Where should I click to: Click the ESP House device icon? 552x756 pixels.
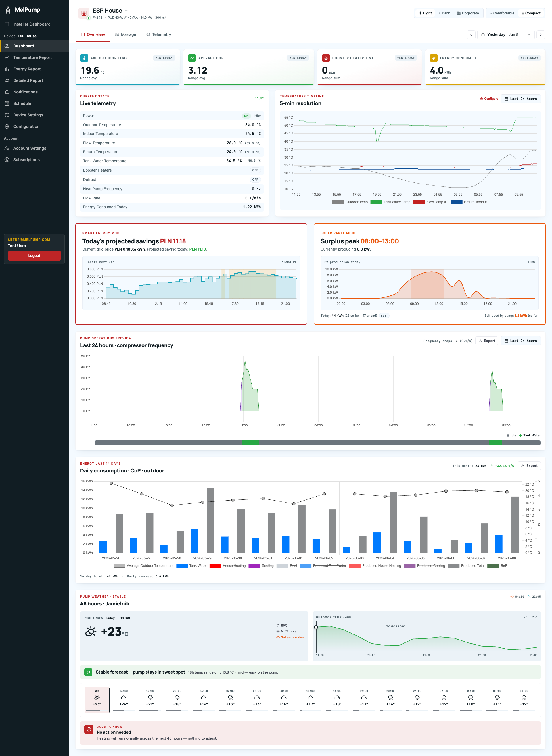pyautogui.click(x=84, y=13)
